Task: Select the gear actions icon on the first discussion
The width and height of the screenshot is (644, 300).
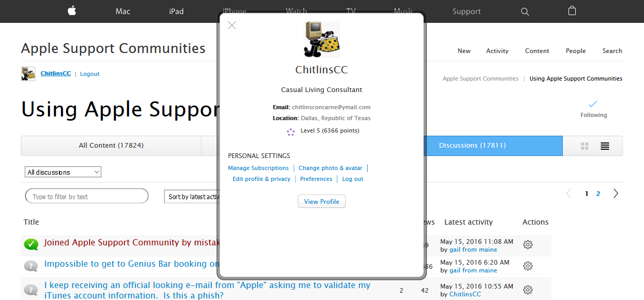Action: [x=527, y=244]
